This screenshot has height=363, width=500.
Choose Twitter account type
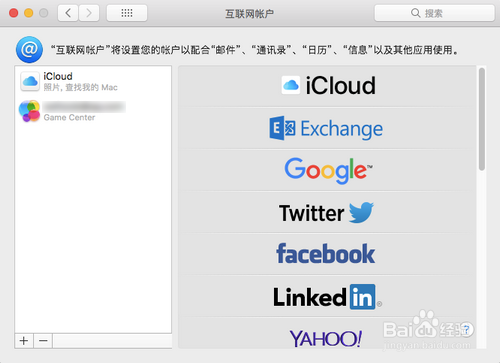click(327, 212)
